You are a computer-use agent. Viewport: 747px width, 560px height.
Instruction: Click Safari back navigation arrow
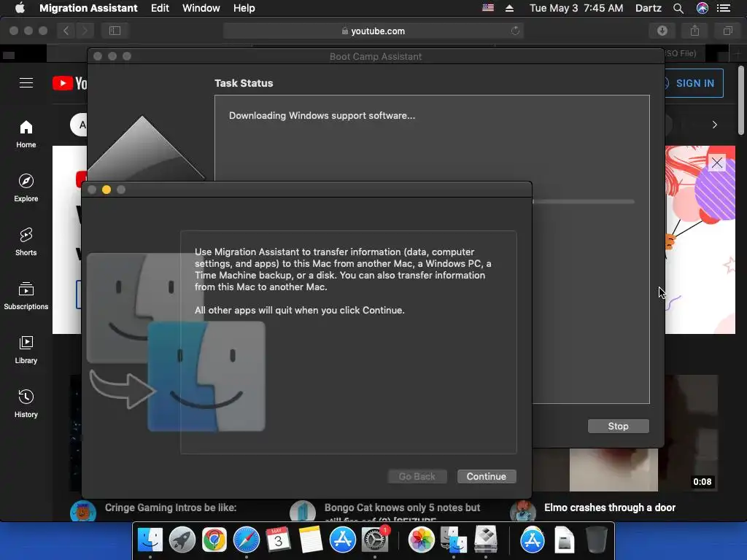66,31
